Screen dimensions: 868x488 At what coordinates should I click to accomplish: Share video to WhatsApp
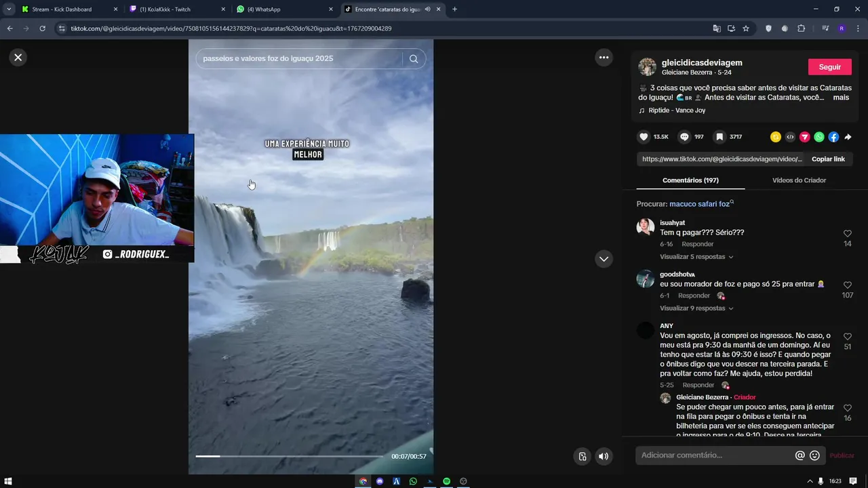click(819, 137)
